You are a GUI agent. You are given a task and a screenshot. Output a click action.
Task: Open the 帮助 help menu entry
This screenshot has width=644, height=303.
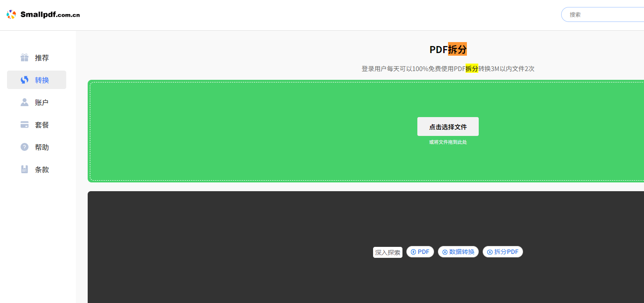tap(42, 147)
